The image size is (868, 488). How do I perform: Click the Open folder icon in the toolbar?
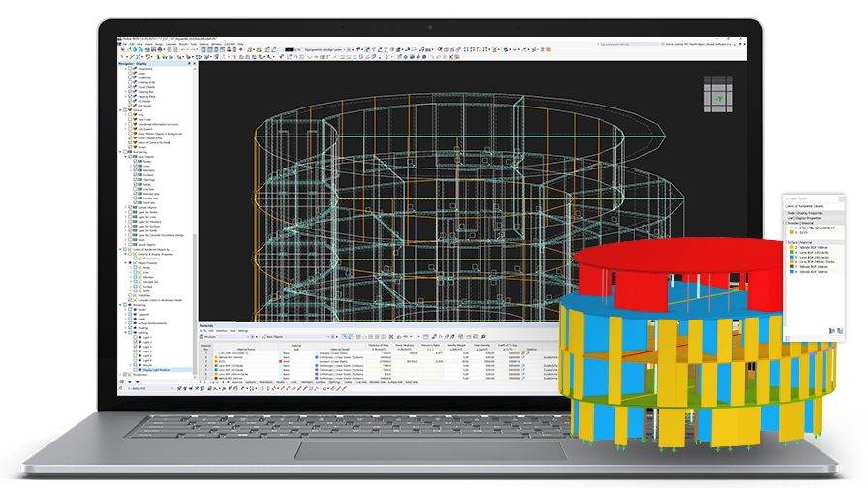[129, 49]
